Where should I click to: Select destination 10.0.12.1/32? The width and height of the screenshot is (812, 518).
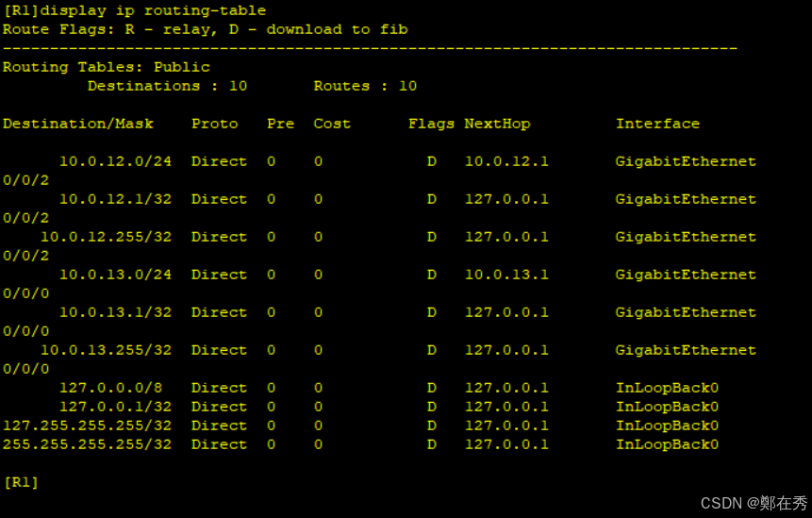(115, 199)
